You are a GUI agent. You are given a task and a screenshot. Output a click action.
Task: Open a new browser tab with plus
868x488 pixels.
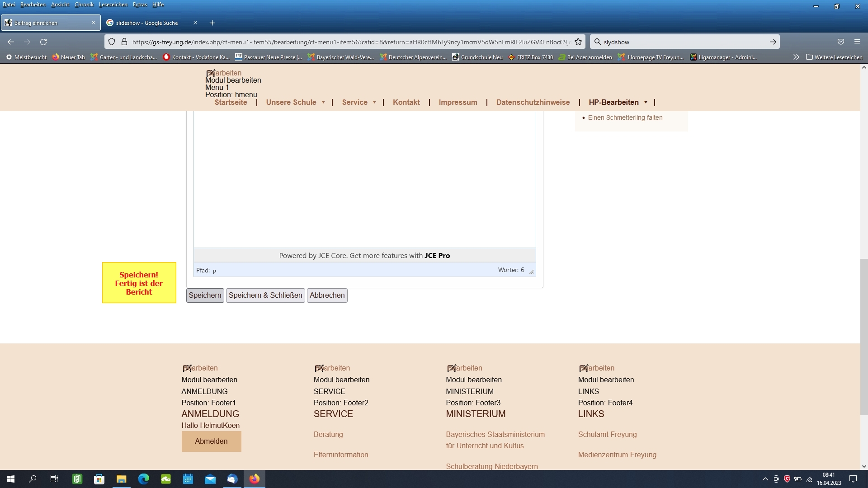212,23
